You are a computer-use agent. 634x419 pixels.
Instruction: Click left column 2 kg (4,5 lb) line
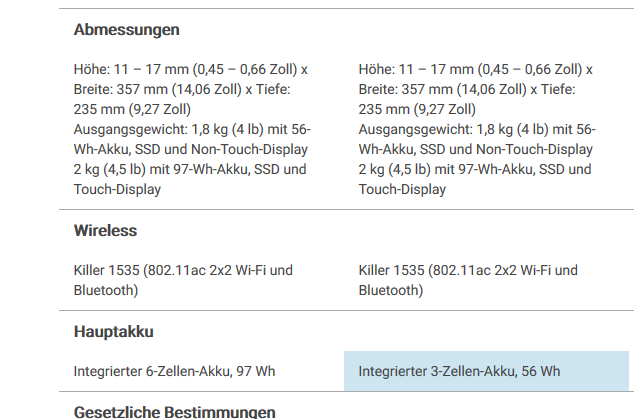(190, 169)
